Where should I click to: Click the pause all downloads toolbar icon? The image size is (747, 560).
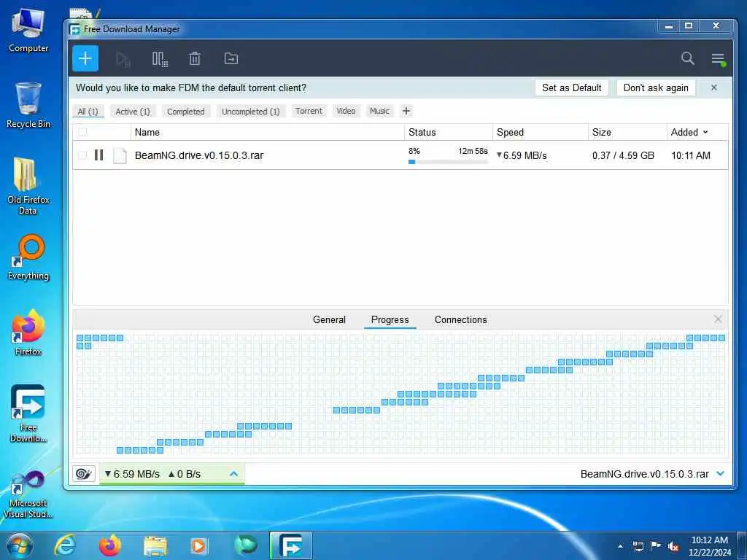[x=160, y=59]
